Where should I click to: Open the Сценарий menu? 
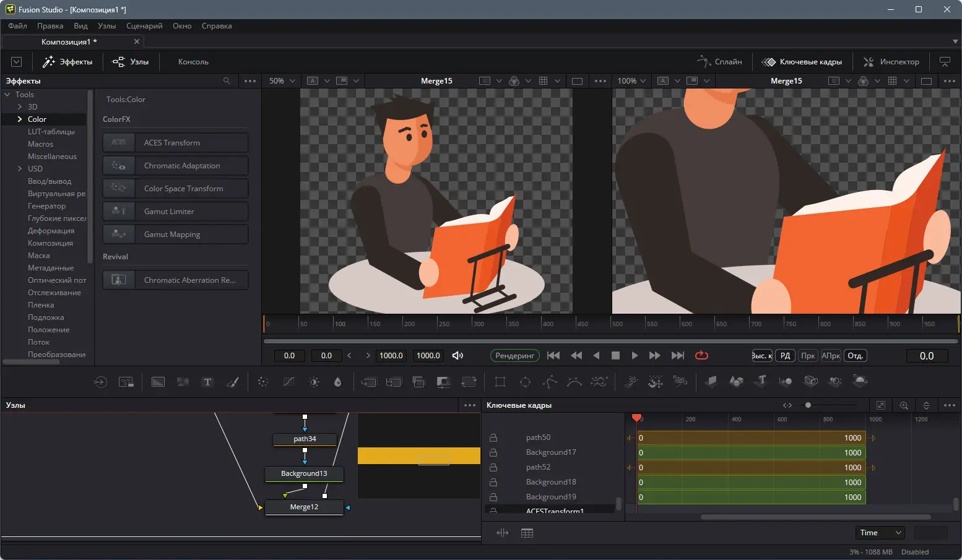click(144, 26)
